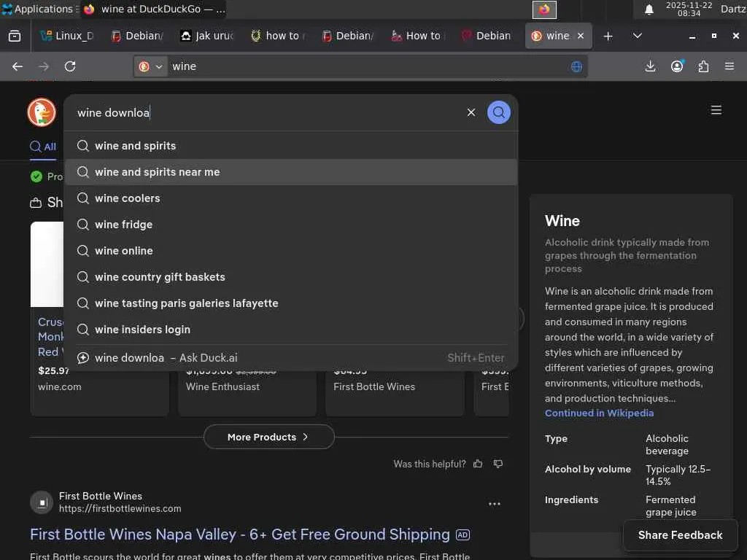Screen dimensions: 747x560
Task: Ask Duck.ai about wine downloa
Action: pos(291,357)
